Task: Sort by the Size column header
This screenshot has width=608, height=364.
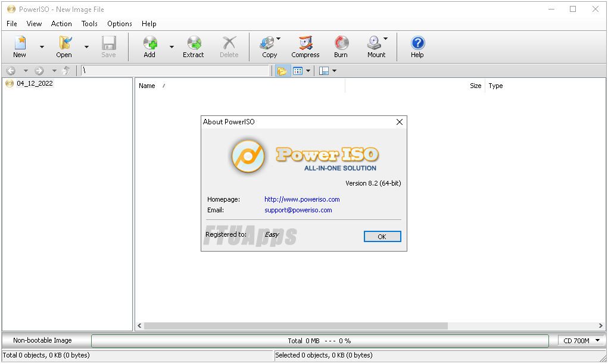Action: (415, 86)
